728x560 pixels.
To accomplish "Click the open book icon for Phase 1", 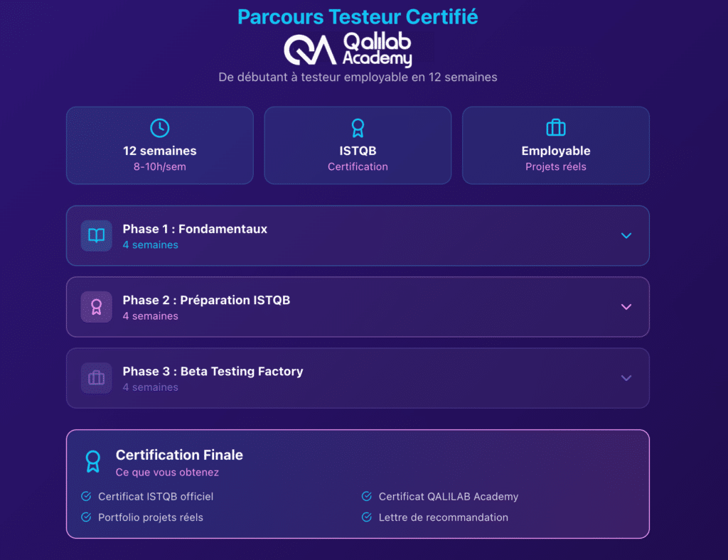I will click(x=96, y=235).
